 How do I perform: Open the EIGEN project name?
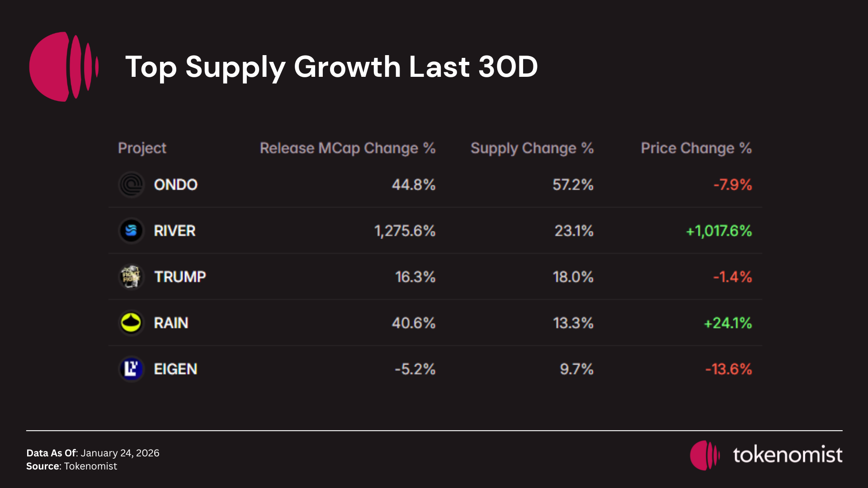pyautogui.click(x=175, y=369)
